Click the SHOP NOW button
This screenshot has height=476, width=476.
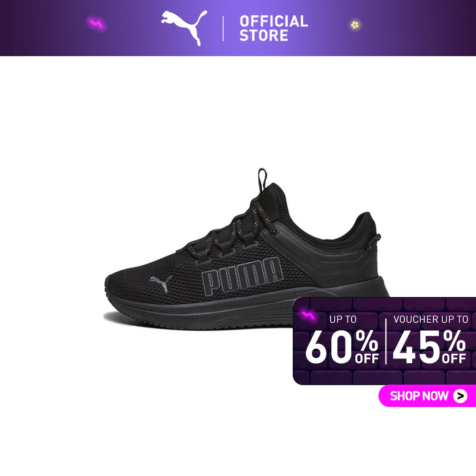[427, 396]
